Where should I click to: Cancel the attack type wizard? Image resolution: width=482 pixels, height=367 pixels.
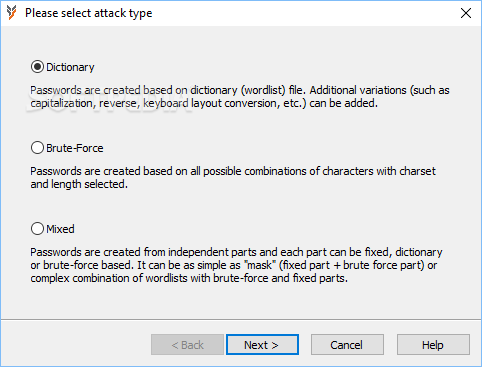click(347, 345)
